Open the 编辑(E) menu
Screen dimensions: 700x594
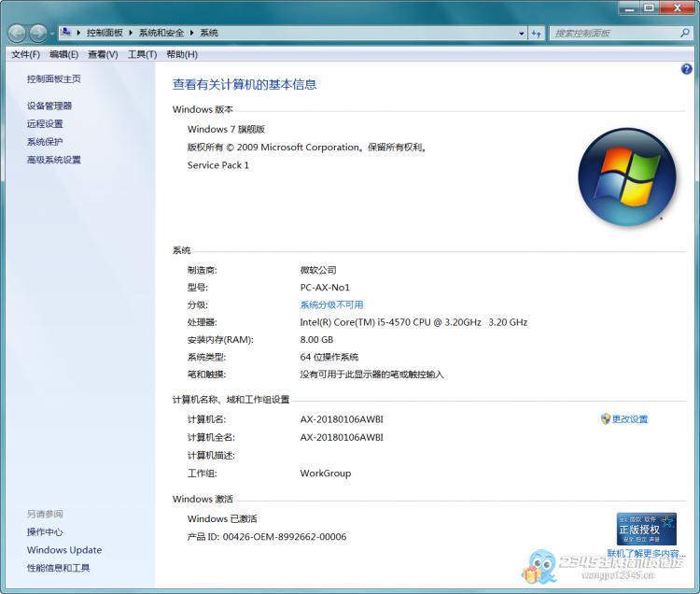click(x=63, y=54)
